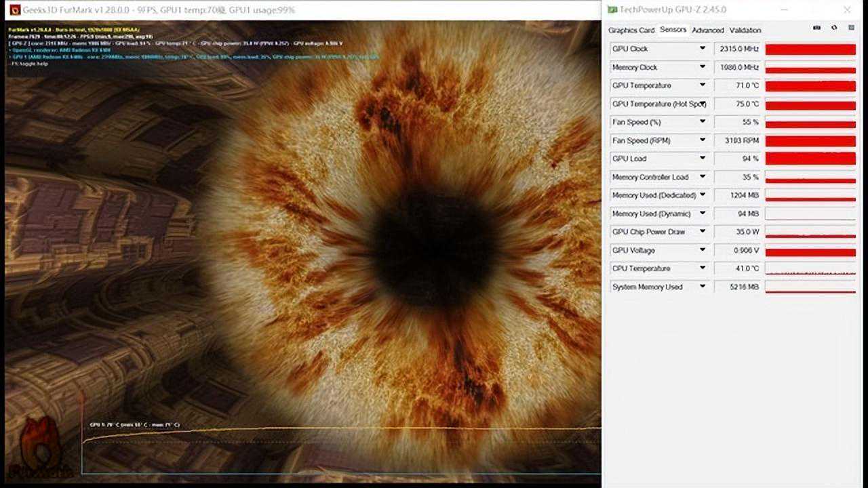Open the GPU-Z hamburger menu icon

(850, 28)
